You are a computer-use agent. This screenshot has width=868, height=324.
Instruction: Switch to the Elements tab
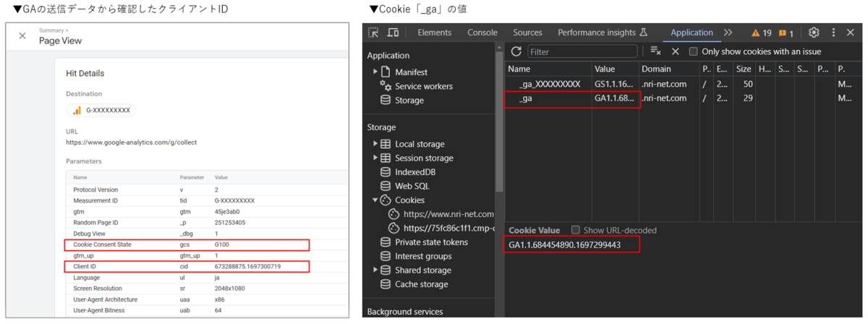(434, 33)
